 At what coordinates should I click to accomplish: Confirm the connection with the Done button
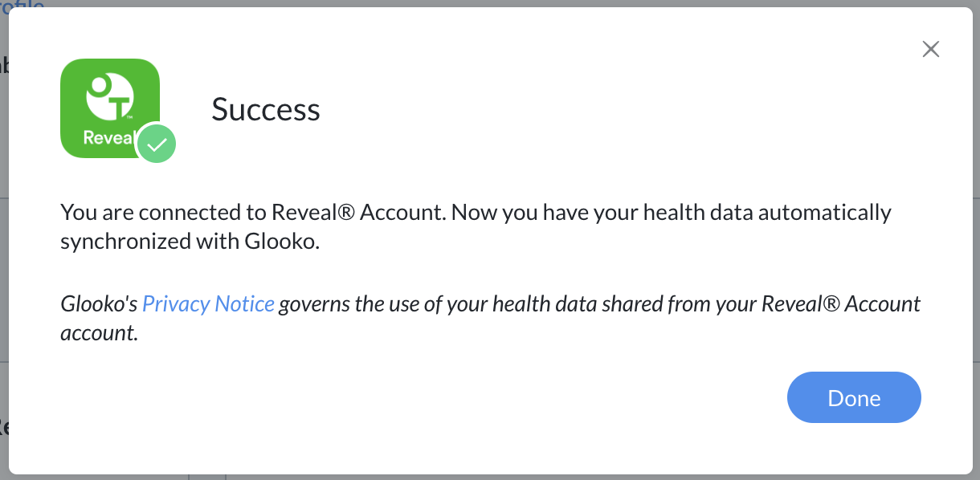pyautogui.click(x=854, y=397)
